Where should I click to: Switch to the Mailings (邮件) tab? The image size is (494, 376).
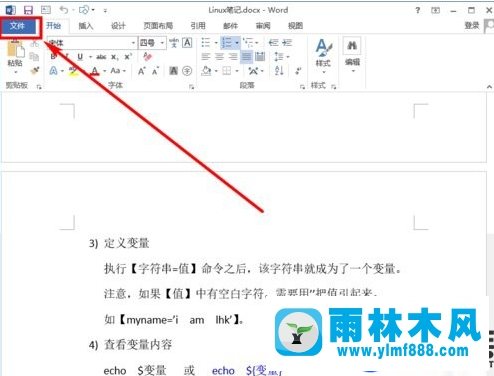pyautogui.click(x=230, y=26)
